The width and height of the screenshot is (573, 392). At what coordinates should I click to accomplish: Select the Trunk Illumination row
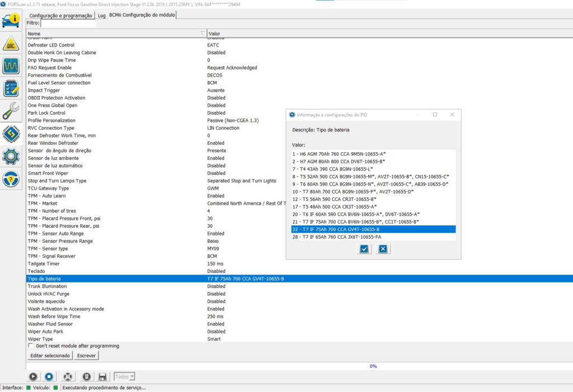[300, 286]
